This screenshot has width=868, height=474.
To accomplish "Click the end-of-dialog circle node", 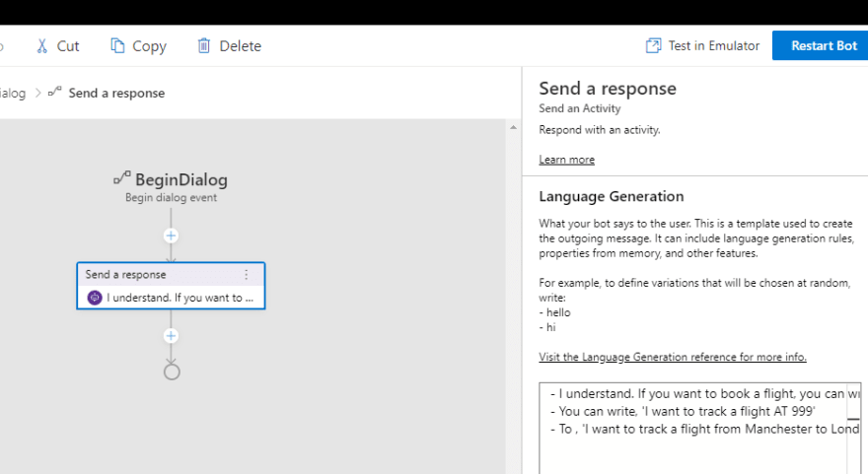I will coord(172,372).
